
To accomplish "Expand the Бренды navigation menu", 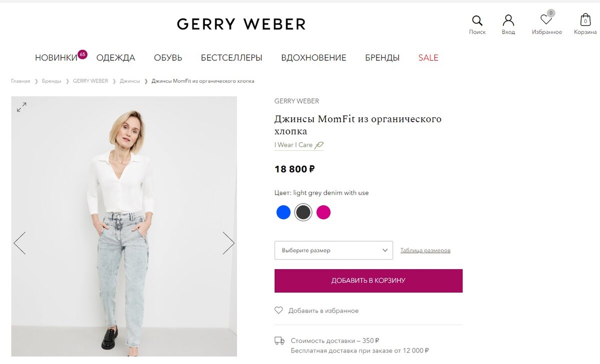I will [382, 57].
